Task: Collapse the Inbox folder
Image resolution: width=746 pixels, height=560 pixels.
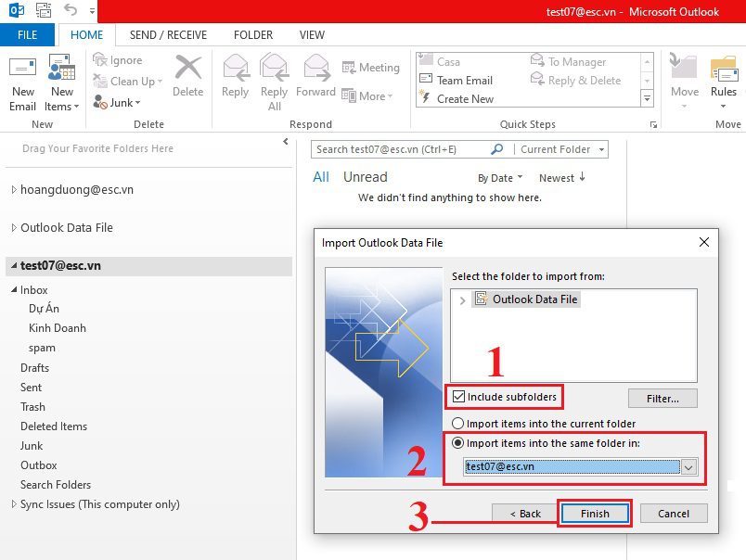Action: [14, 289]
